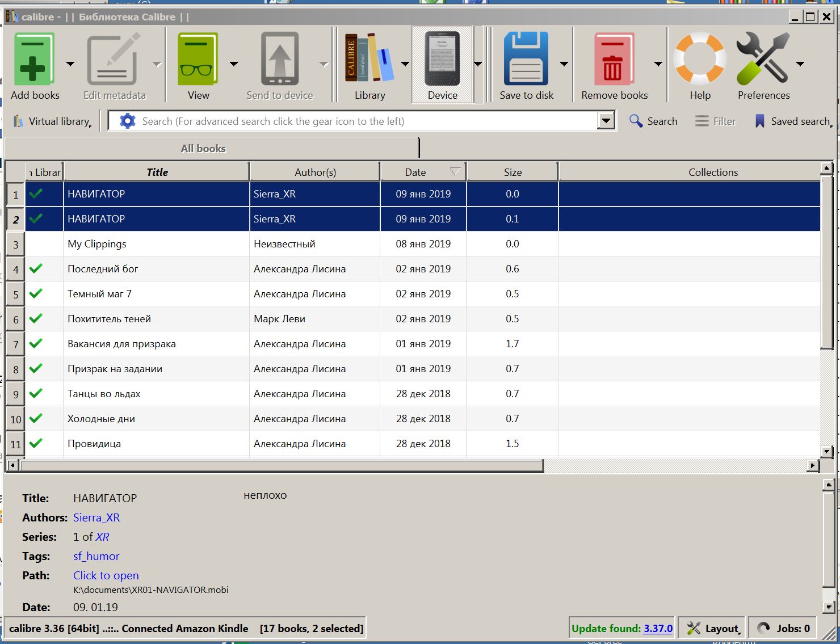Follow the Sierra_XR author link
840x644 pixels.
pos(96,517)
